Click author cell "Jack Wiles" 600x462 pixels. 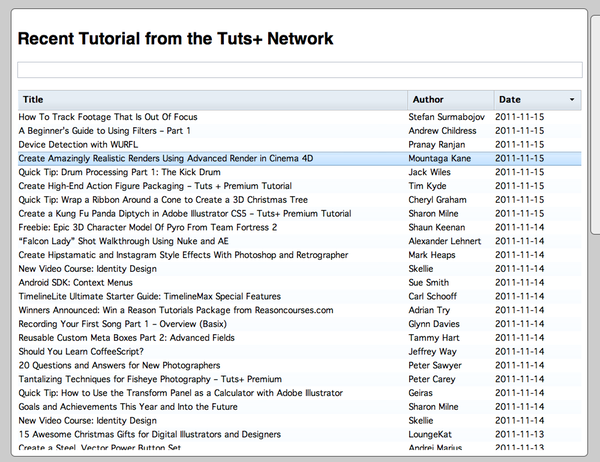pyautogui.click(x=429, y=172)
